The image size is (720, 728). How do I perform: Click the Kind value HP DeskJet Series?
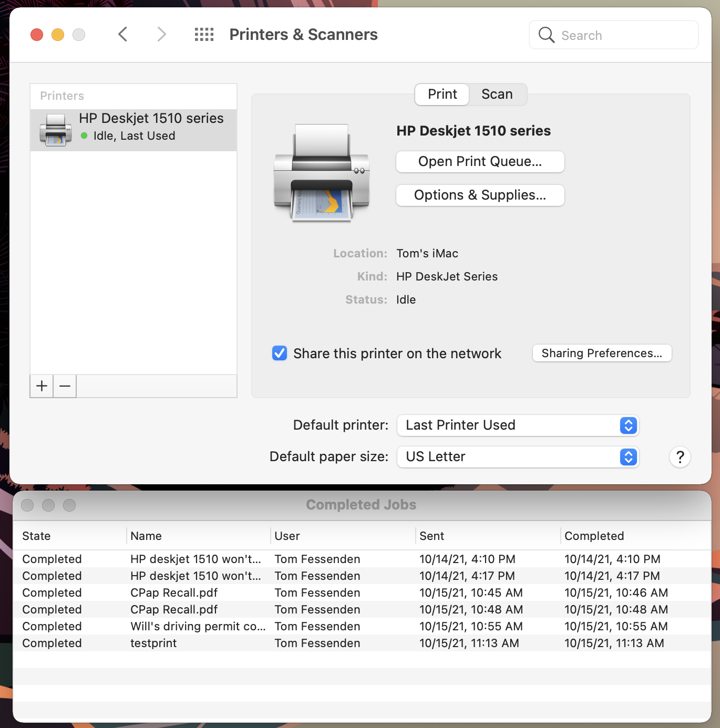(447, 277)
